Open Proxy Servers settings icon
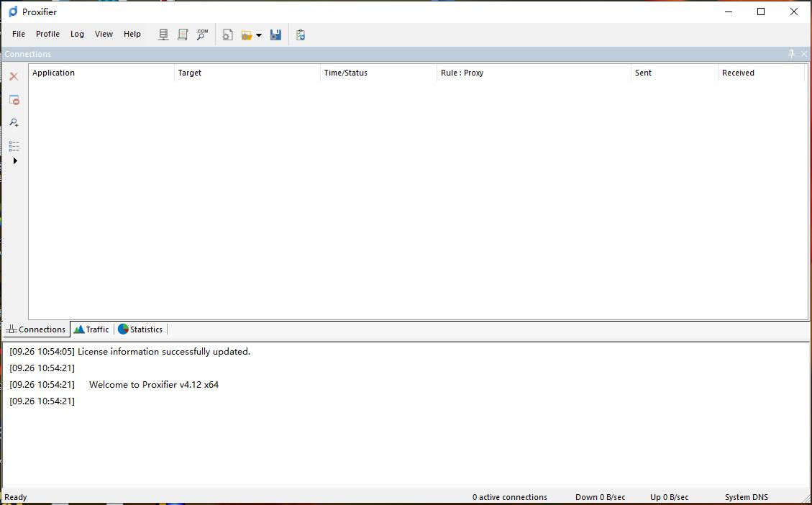812x505 pixels. click(x=163, y=35)
